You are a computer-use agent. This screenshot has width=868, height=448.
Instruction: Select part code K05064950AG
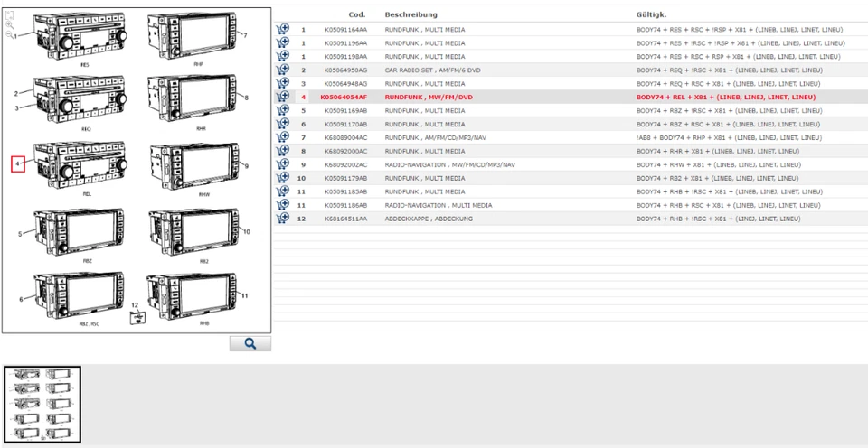point(345,70)
